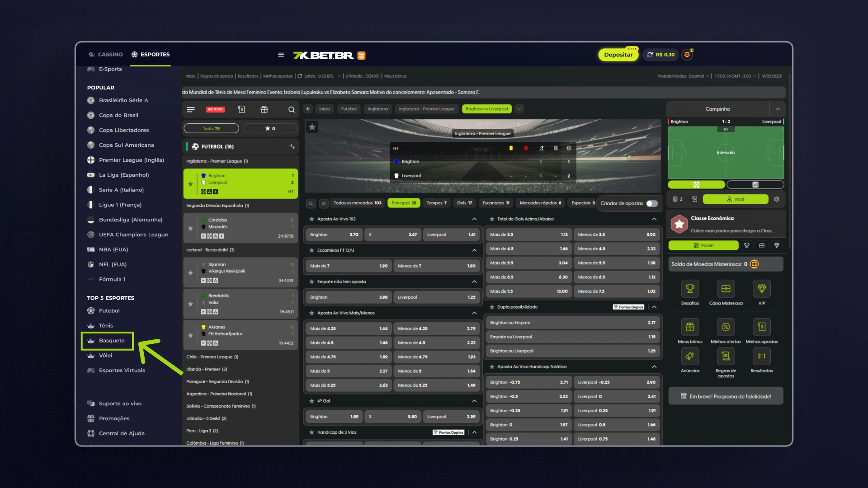Click the Desafios trophy icon
868x488 pixels.
690,289
